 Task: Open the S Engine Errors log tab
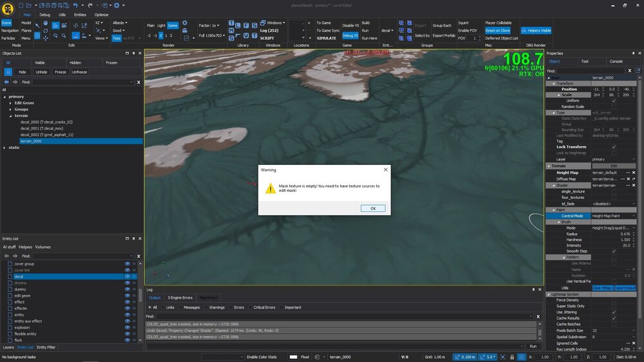(x=180, y=298)
